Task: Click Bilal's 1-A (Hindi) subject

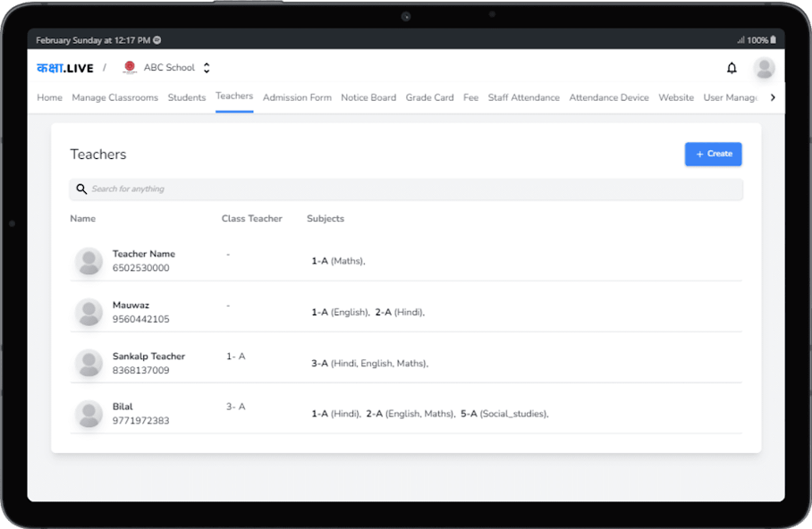Action: coord(336,414)
